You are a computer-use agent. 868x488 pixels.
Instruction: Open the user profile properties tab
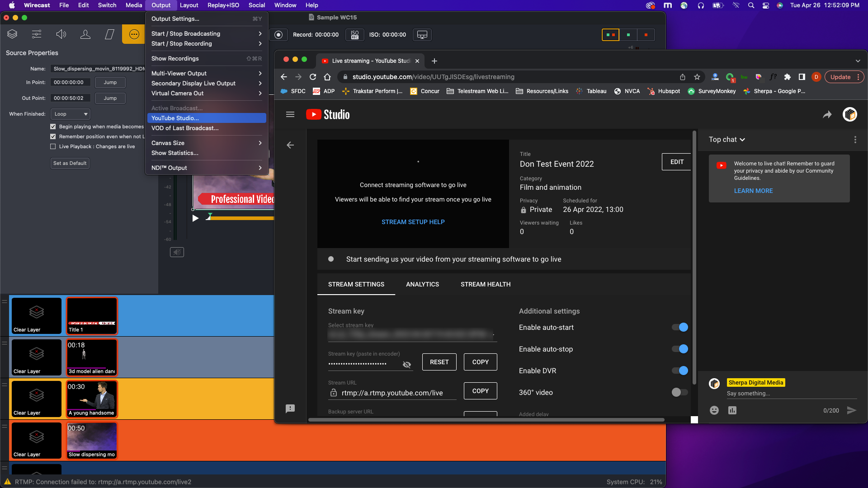tap(85, 34)
